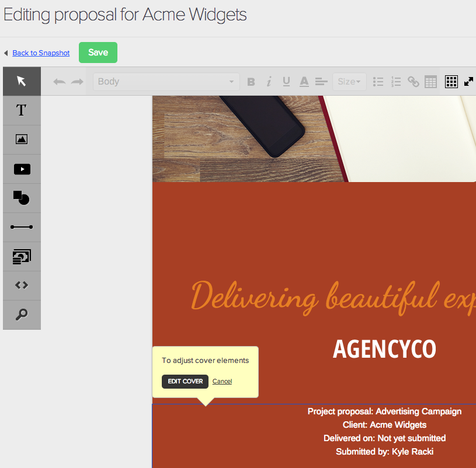Pick the Video embed tool
Screen dimensions: 476x468
pos(22,169)
